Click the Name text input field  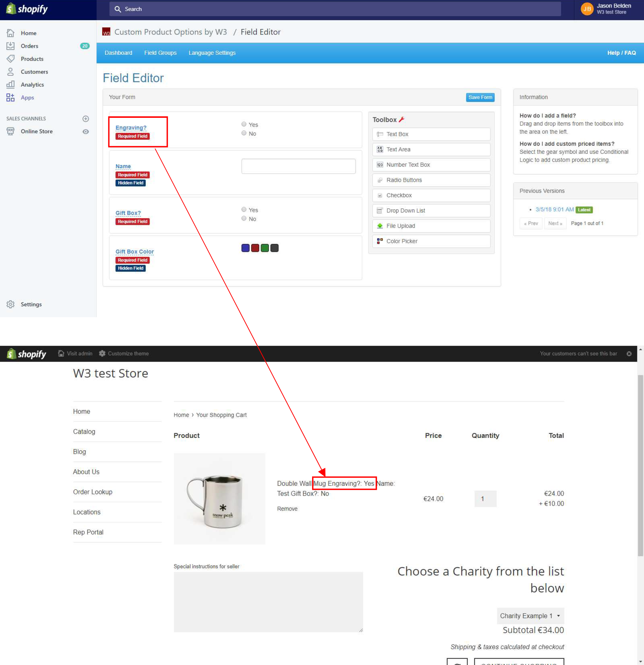[x=299, y=166]
